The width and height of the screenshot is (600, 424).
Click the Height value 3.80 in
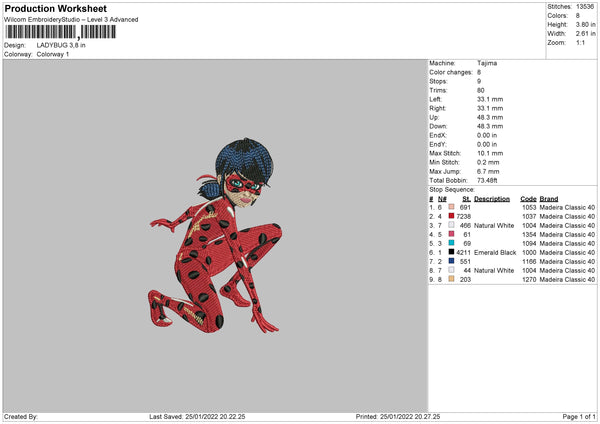pos(585,24)
